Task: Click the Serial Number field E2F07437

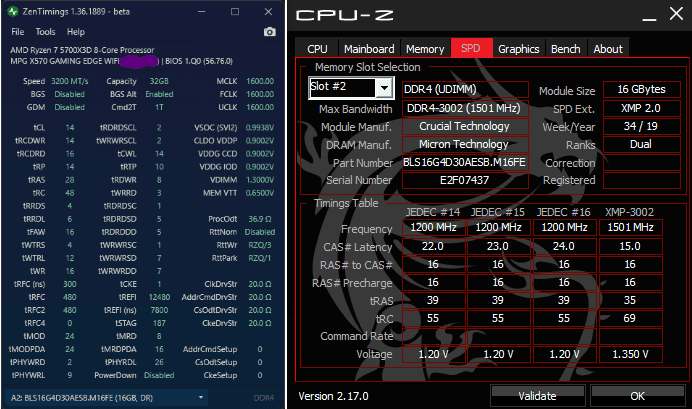Action: (x=465, y=180)
